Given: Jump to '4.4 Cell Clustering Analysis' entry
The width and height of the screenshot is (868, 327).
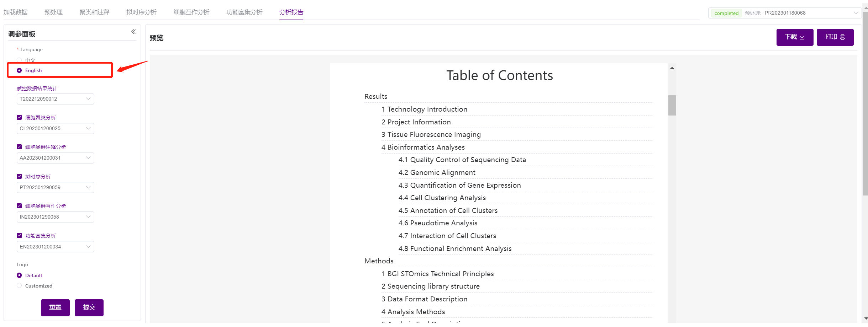Looking at the screenshot, I should click(448, 198).
